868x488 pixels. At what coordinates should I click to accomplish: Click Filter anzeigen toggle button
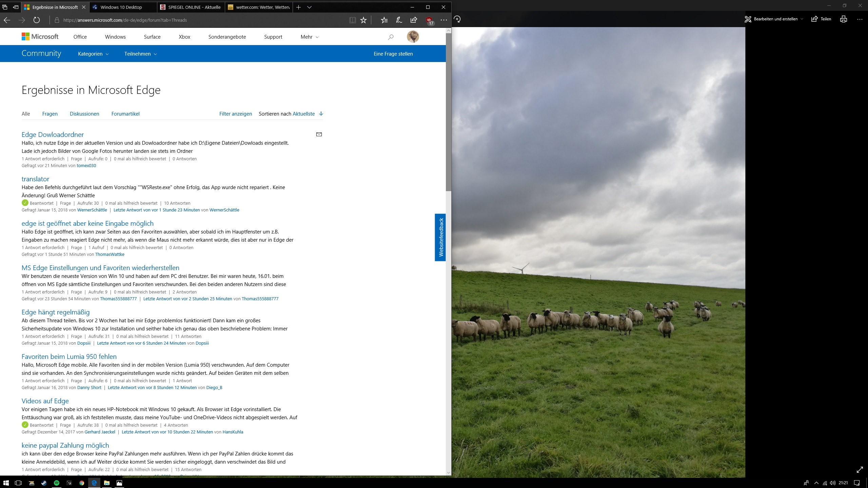(x=236, y=113)
